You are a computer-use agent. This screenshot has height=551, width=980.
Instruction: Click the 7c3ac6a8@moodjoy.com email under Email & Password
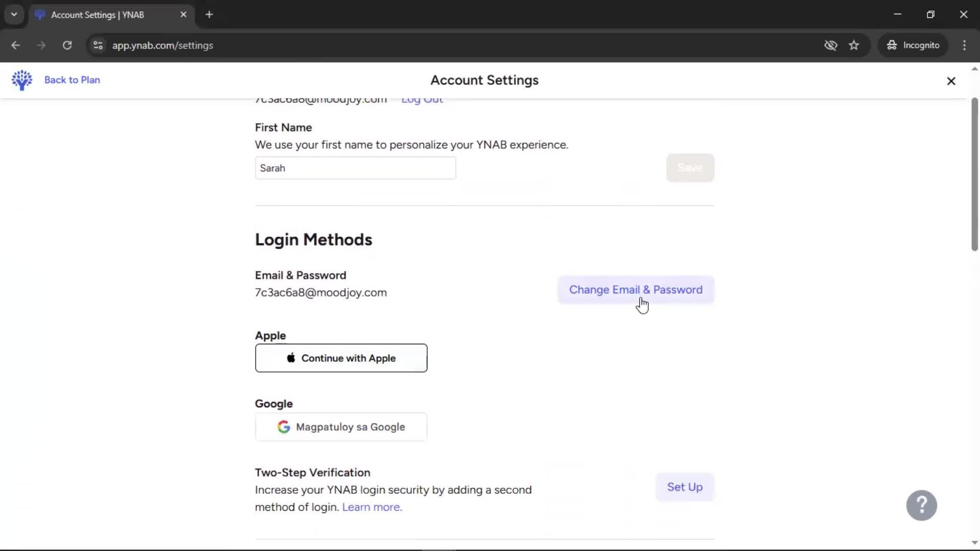click(321, 293)
